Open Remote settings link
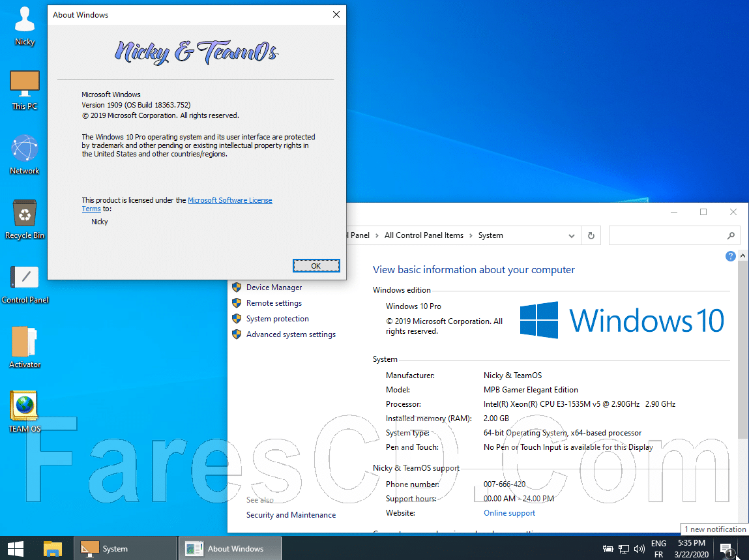Viewport: 749px width, 560px height. pos(274,303)
